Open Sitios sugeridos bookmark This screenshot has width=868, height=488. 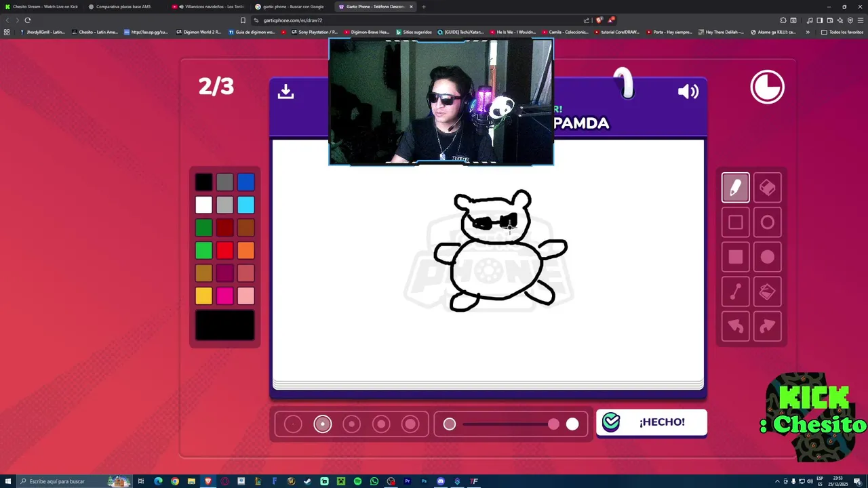tap(414, 32)
